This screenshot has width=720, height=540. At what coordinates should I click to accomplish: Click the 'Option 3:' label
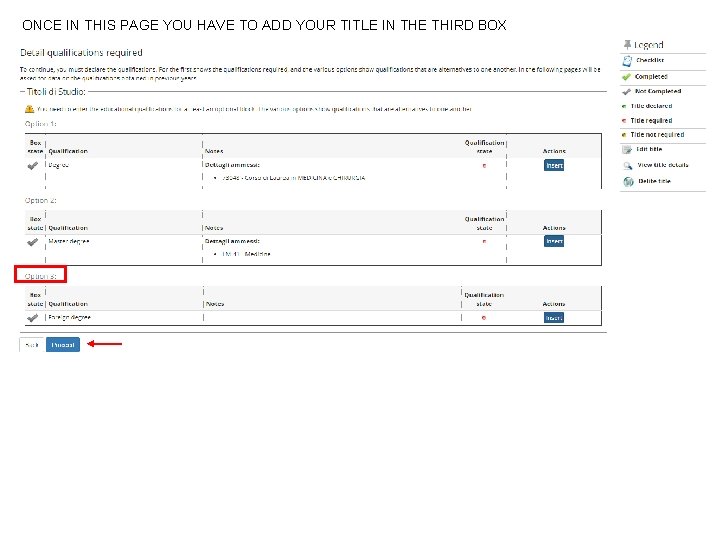[40, 276]
